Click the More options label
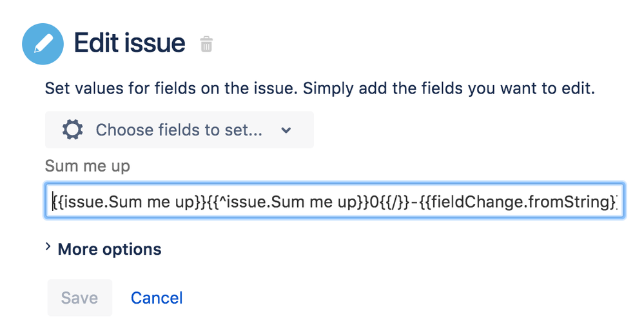Screen dimensions: 644x336 click(x=110, y=250)
